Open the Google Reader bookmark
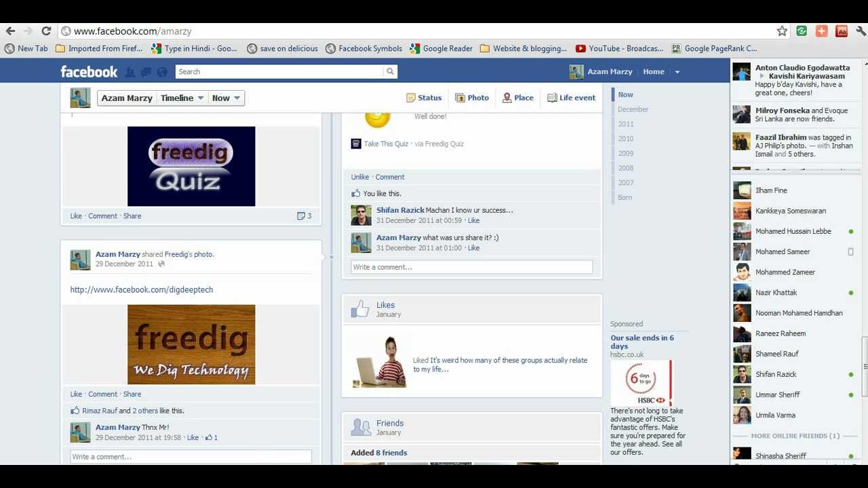 441,49
